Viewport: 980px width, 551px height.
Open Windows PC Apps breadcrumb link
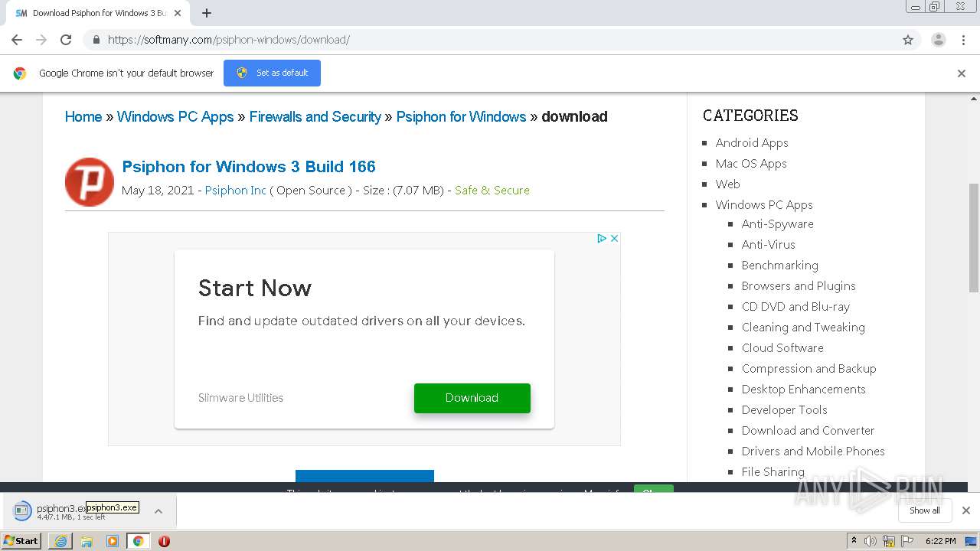coord(175,116)
